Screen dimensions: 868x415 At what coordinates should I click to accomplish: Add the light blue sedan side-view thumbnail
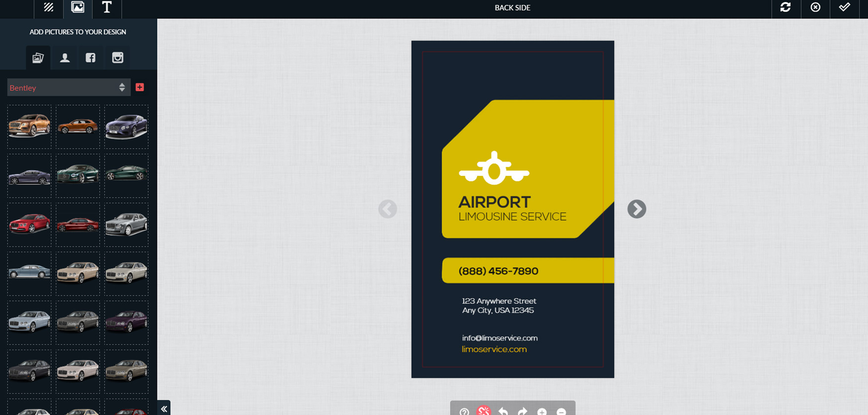(29, 273)
